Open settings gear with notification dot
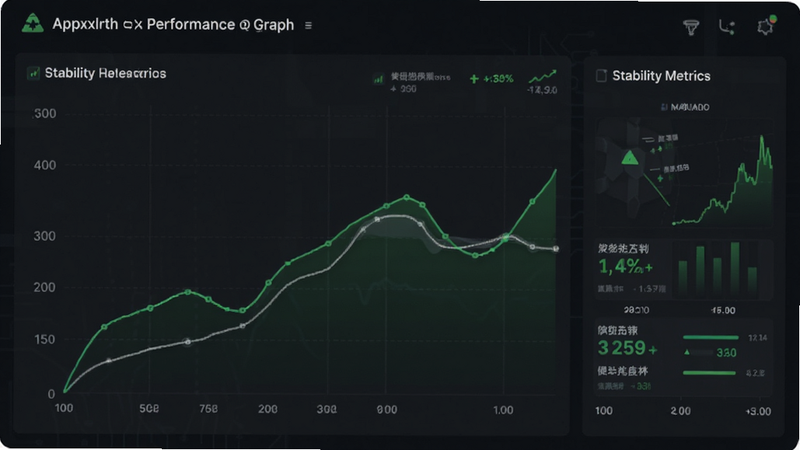 (x=765, y=26)
